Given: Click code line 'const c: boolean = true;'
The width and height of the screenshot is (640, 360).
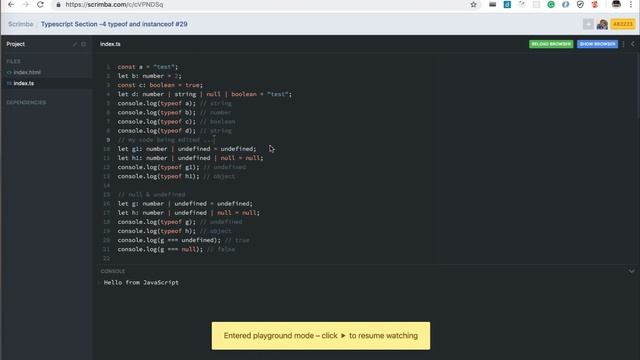Looking at the screenshot, I should tap(160, 85).
